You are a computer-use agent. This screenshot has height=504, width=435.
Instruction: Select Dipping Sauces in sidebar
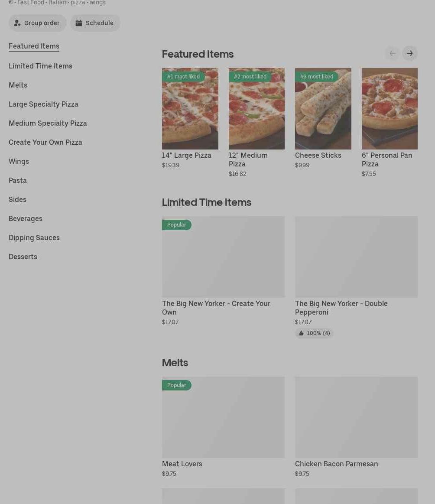34,237
